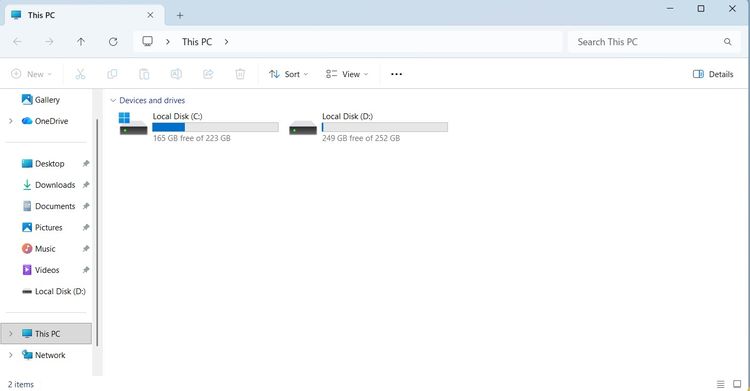Click the '2 items' status text
The image size is (750, 391).
[x=21, y=384]
